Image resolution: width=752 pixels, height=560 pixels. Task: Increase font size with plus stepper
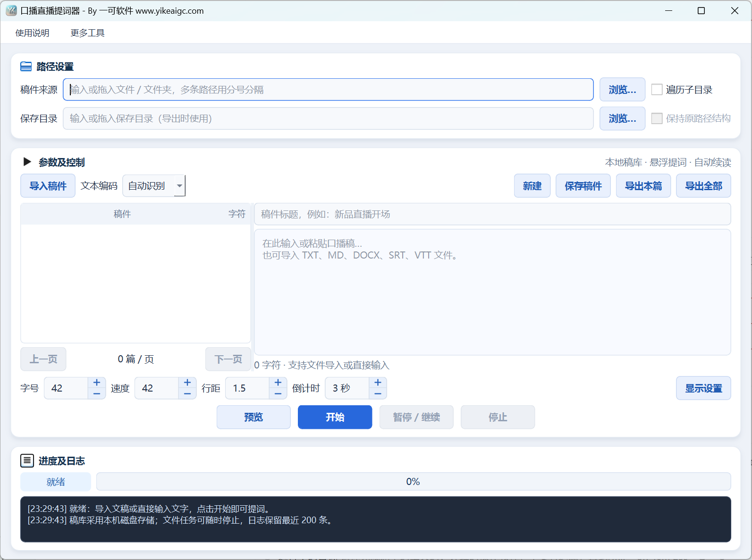[x=97, y=383]
